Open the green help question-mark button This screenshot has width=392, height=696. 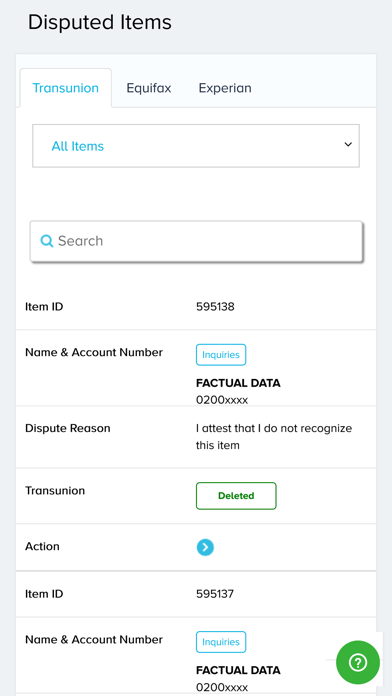tap(358, 662)
